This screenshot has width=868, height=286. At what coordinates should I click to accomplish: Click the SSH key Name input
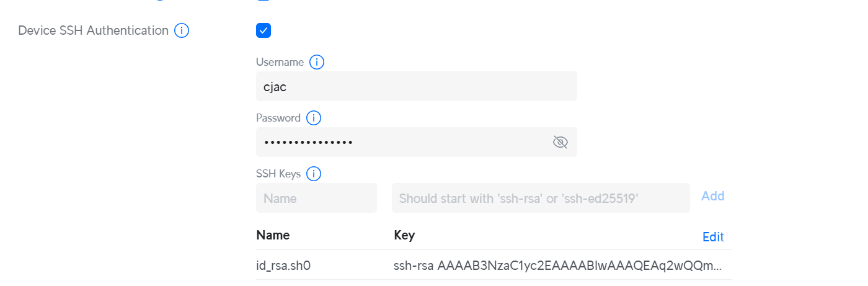coord(316,198)
